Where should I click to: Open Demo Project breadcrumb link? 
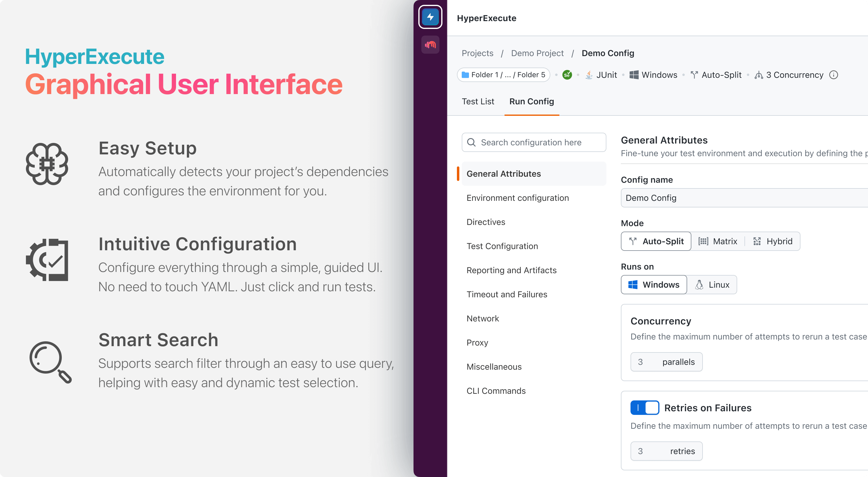tap(537, 53)
